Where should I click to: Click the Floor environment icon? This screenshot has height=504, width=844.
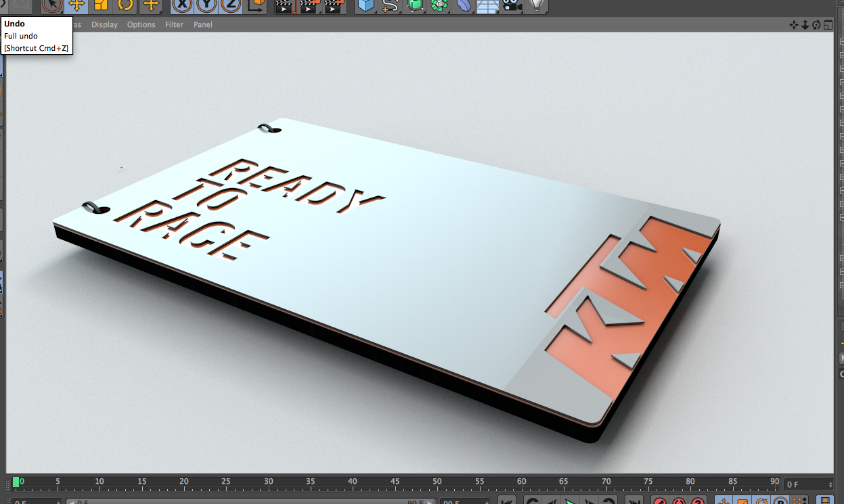pyautogui.click(x=488, y=5)
